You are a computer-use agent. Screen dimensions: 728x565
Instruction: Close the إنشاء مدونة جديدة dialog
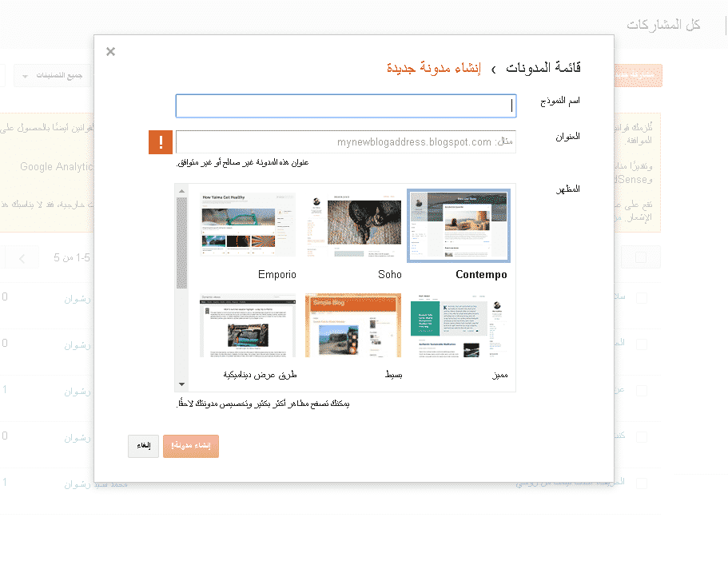click(x=110, y=51)
